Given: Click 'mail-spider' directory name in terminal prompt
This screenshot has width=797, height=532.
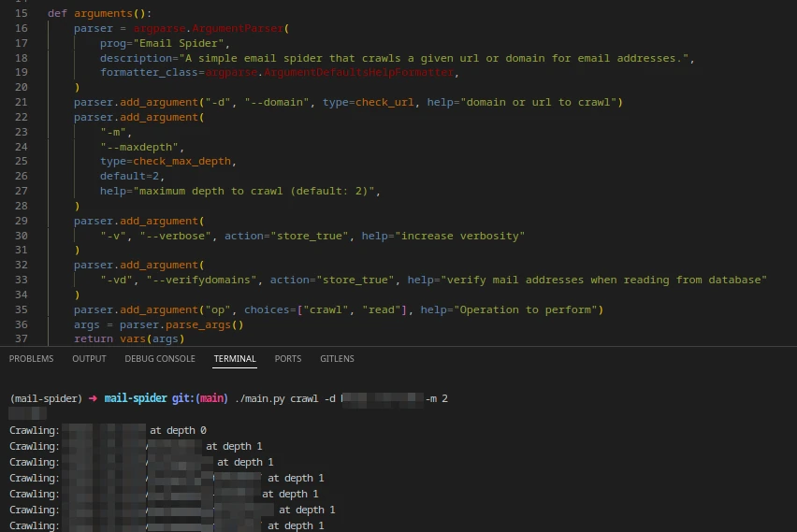Looking at the screenshot, I should pos(136,399).
